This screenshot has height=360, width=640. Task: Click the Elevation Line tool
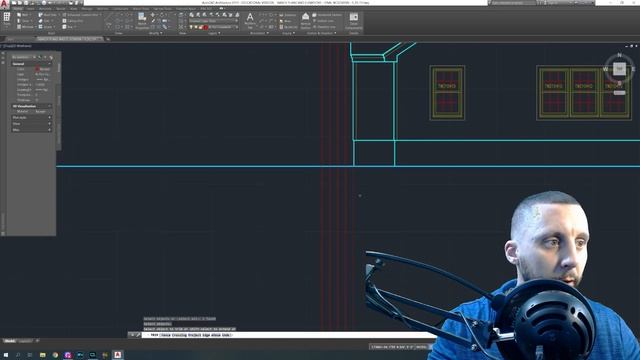point(325,27)
